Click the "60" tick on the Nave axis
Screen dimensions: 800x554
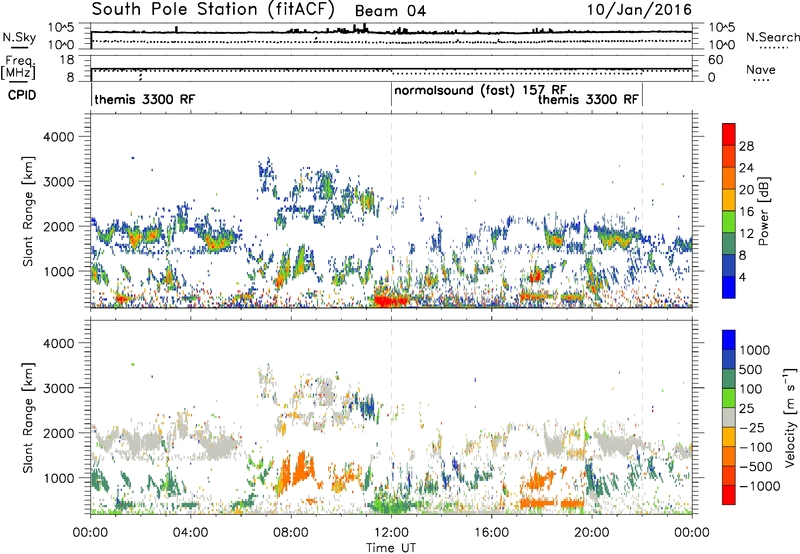[715, 60]
